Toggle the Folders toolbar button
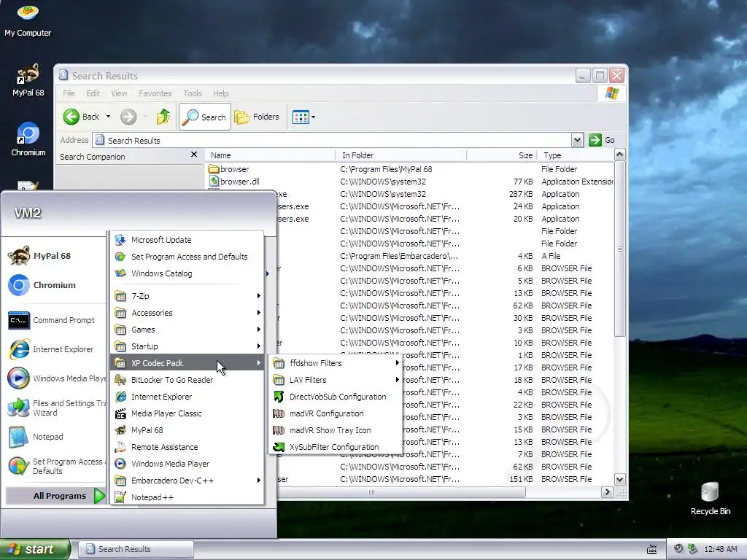Image resolution: width=747 pixels, height=560 pixels. [257, 117]
